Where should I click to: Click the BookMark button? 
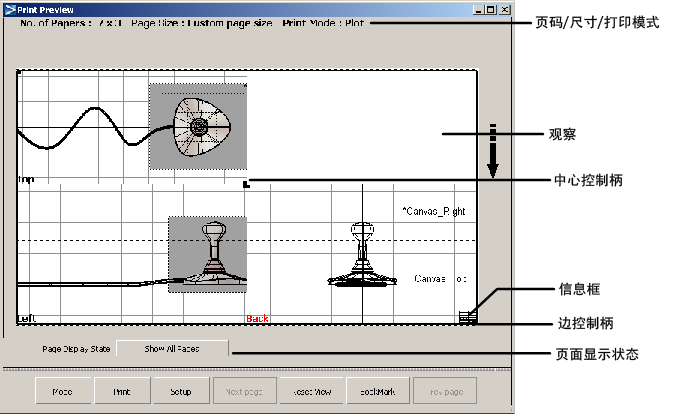(x=378, y=391)
